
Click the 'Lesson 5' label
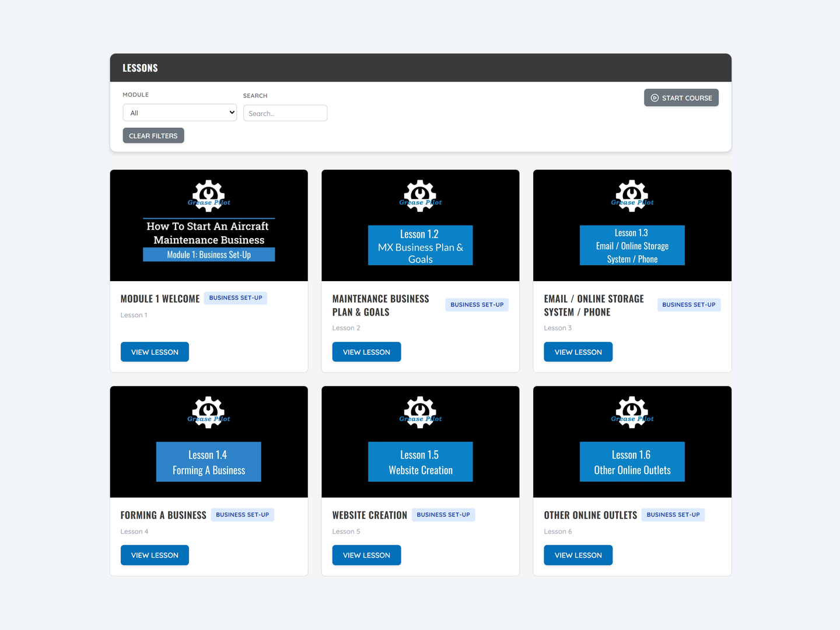coord(346,531)
